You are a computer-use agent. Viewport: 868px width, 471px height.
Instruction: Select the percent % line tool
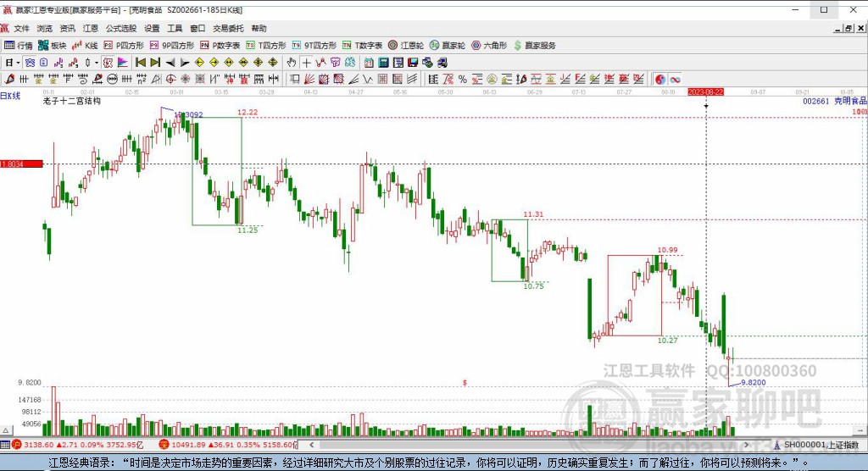[463, 79]
